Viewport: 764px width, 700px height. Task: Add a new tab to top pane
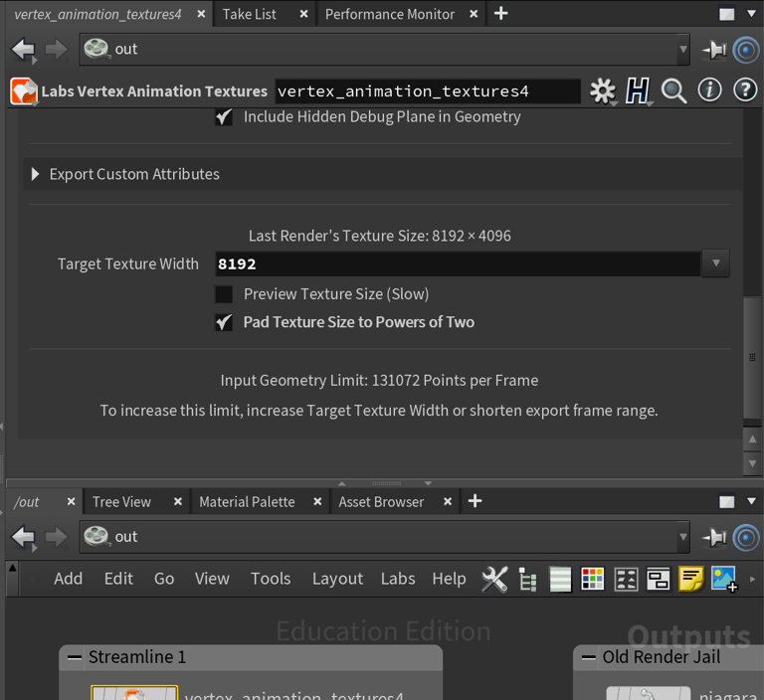tap(501, 14)
